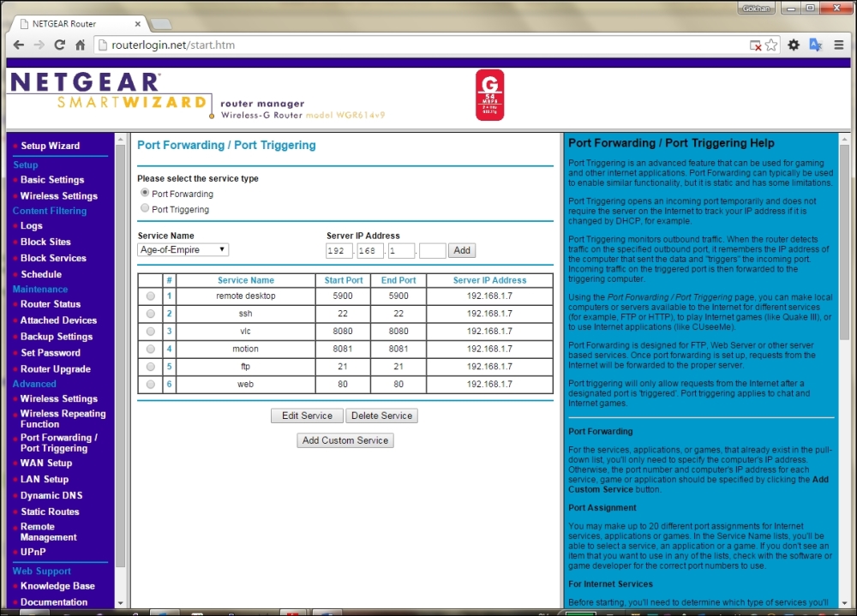Open Static Routes in the sidebar

[x=50, y=511]
